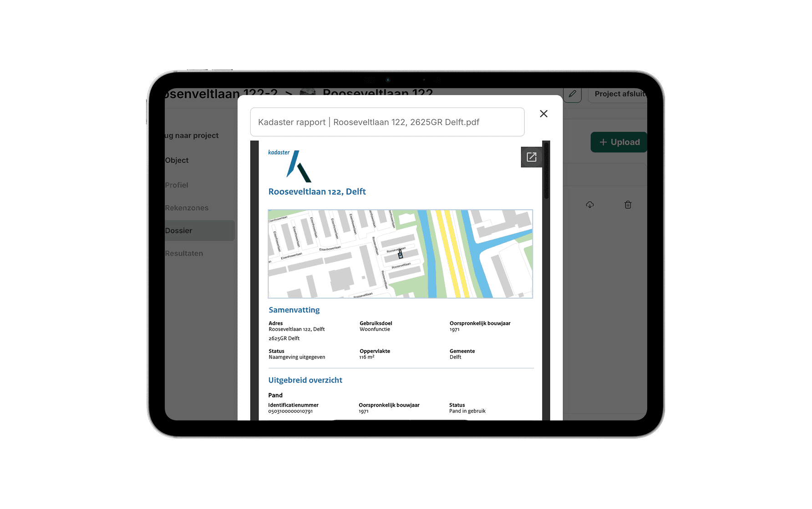Open the PDF in a new window icon

(531, 157)
